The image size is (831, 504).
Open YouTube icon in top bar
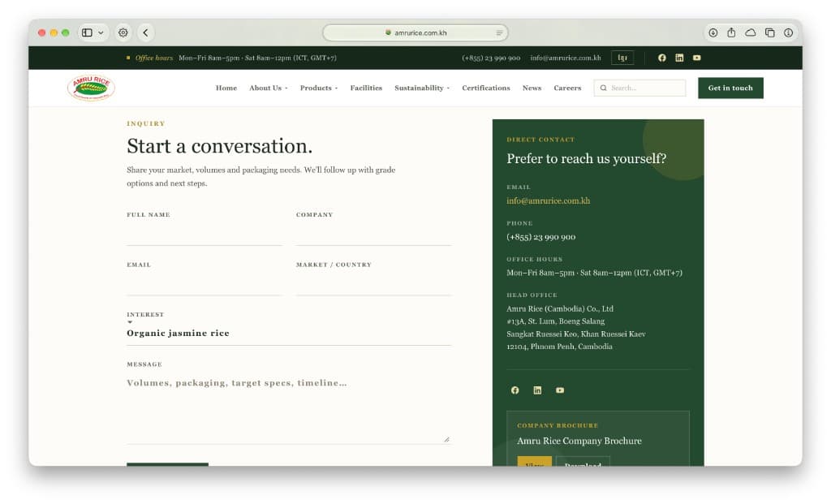[x=697, y=58]
